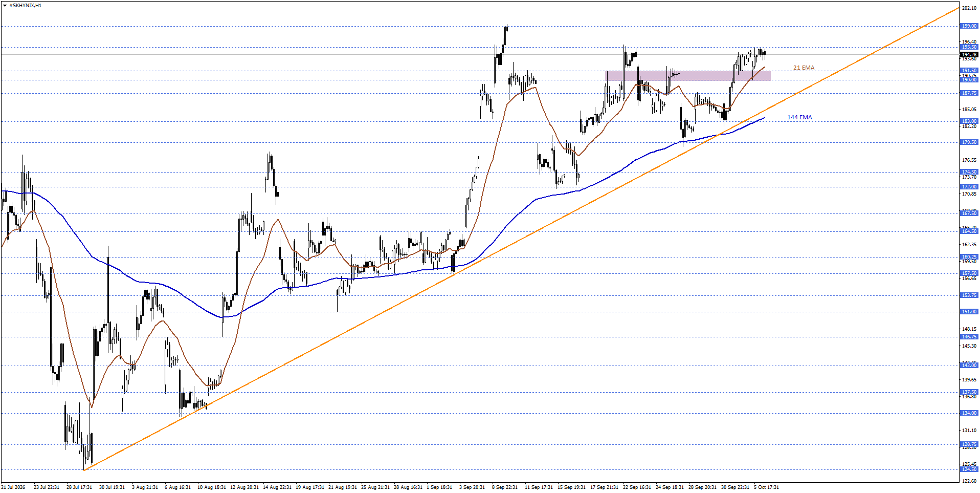Click the 199.00 horizontal level label
Screen dimensions: 980x493
pos(969,26)
